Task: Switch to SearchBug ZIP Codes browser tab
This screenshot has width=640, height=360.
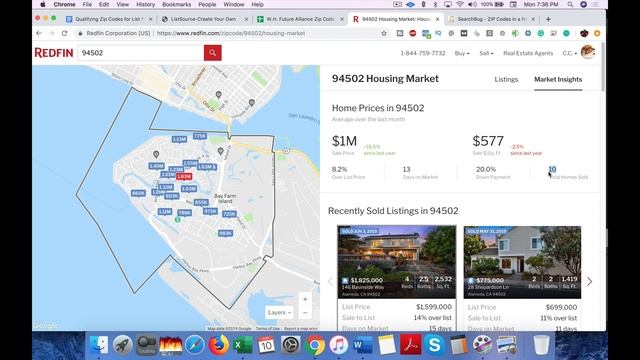Action: (491, 19)
